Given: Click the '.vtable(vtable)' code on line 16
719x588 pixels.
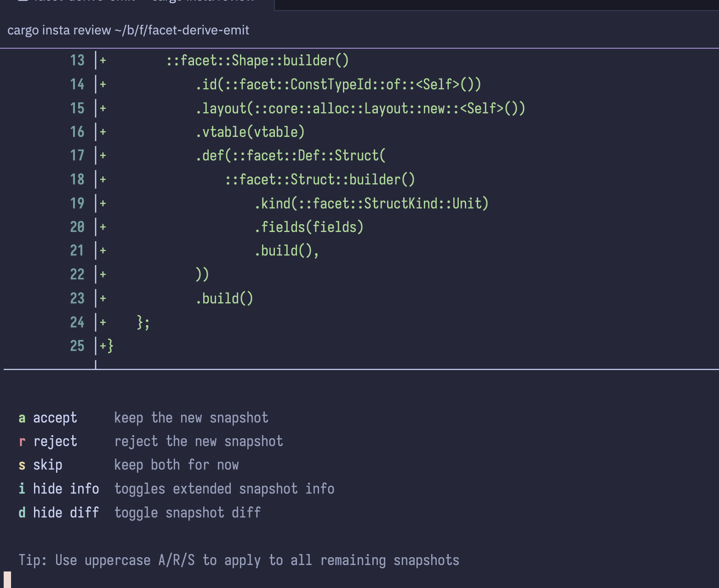Looking at the screenshot, I should pos(250,132).
